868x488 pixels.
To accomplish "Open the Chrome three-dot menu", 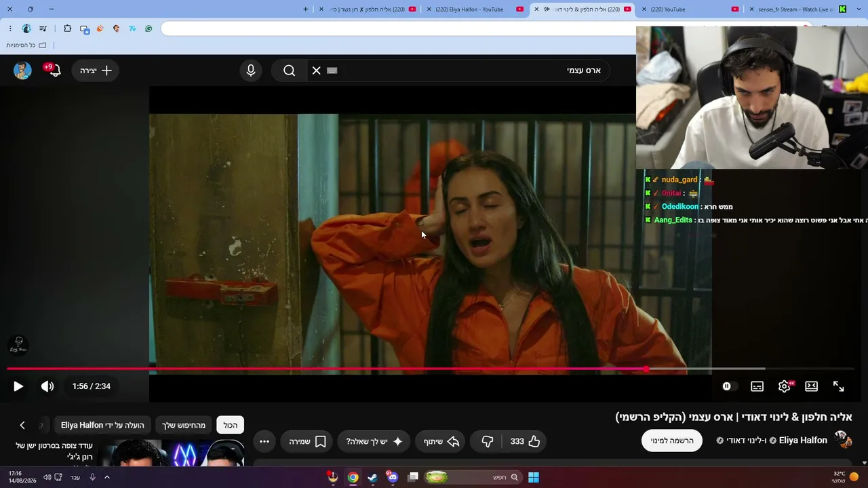I will (x=10, y=28).
